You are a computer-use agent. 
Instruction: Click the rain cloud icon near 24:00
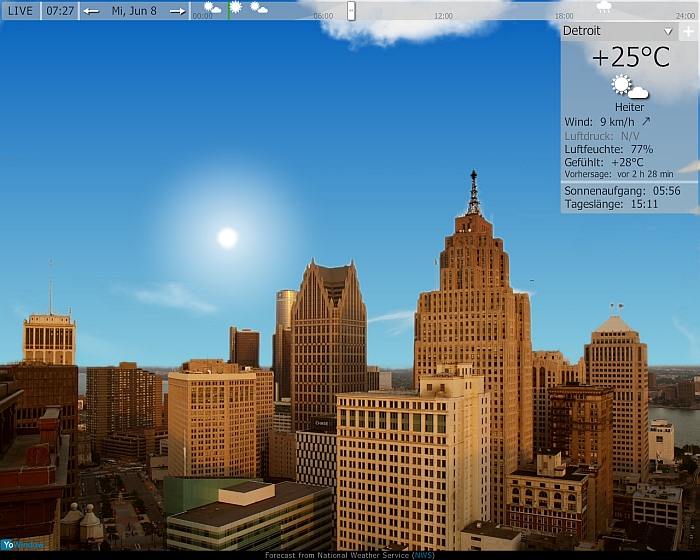click(x=604, y=7)
